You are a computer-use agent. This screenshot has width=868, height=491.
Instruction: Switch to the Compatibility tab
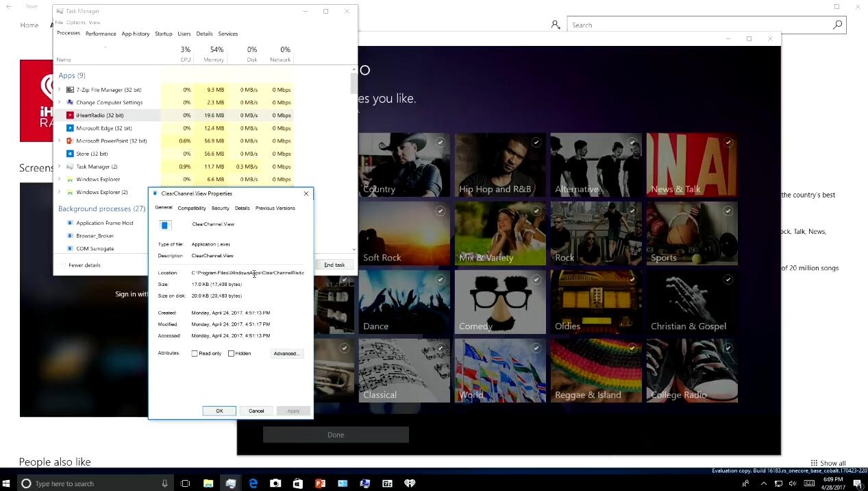(x=191, y=208)
